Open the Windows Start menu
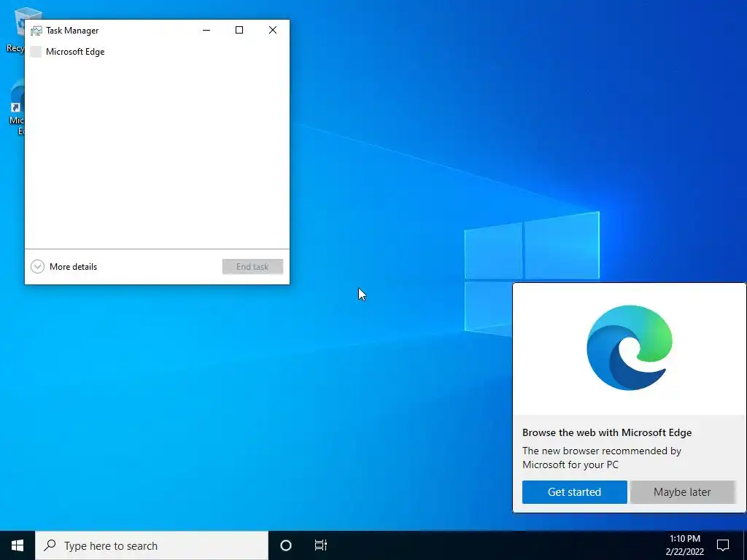Screen dimensions: 747x560 [18, 545]
